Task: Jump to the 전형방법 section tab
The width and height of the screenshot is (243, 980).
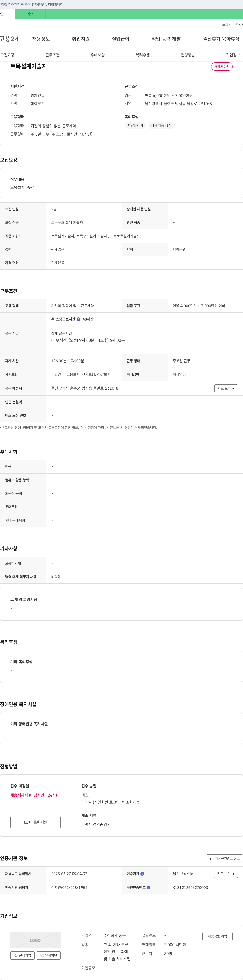Action: point(188,55)
